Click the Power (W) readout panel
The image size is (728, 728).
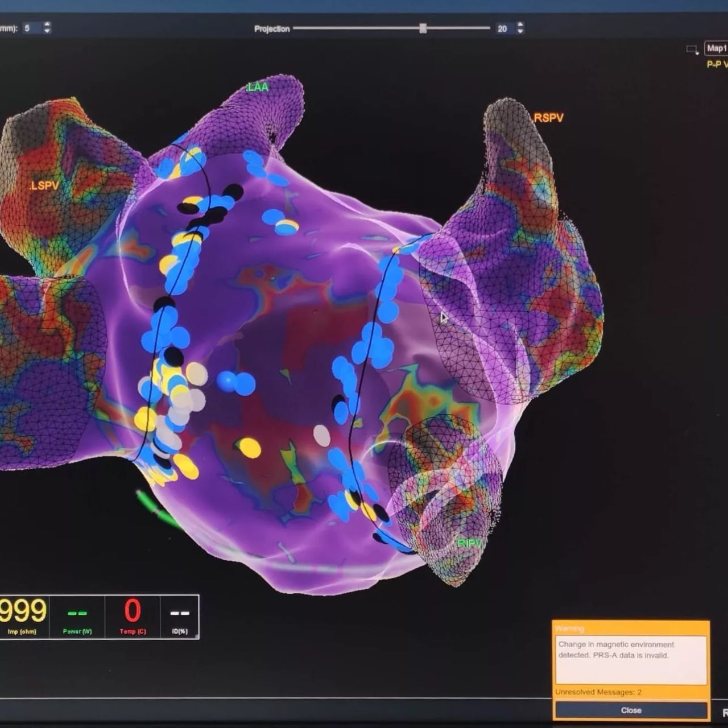coord(77,617)
